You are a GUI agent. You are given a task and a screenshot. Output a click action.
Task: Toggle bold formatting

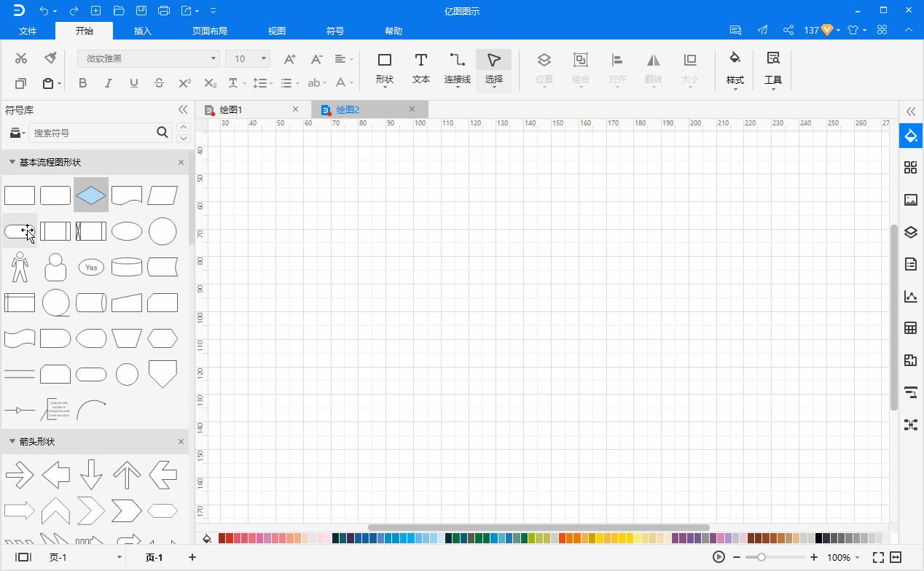tap(82, 83)
